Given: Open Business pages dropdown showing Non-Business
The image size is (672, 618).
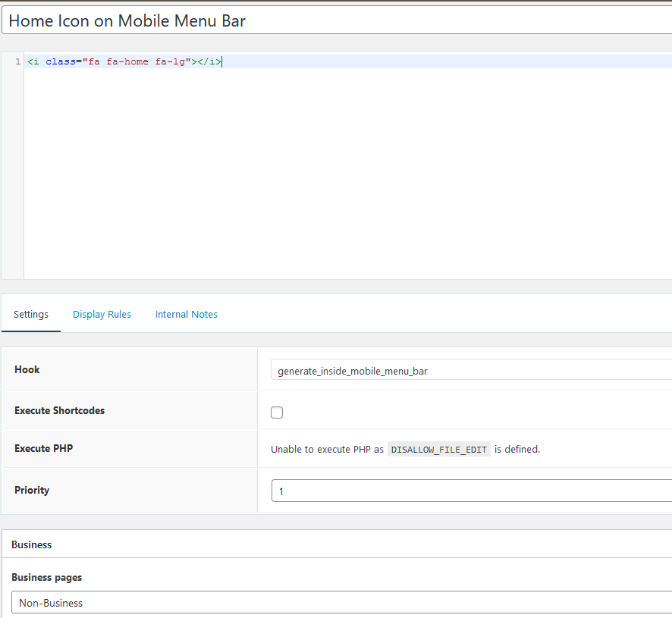Looking at the screenshot, I should tap(341, 602).
